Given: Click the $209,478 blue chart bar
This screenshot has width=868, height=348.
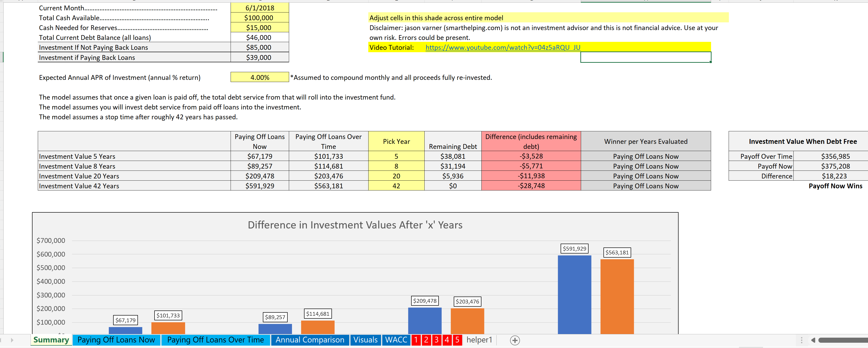Looking at the screenshot, I should pyautogui.click(x=425, y=320).
